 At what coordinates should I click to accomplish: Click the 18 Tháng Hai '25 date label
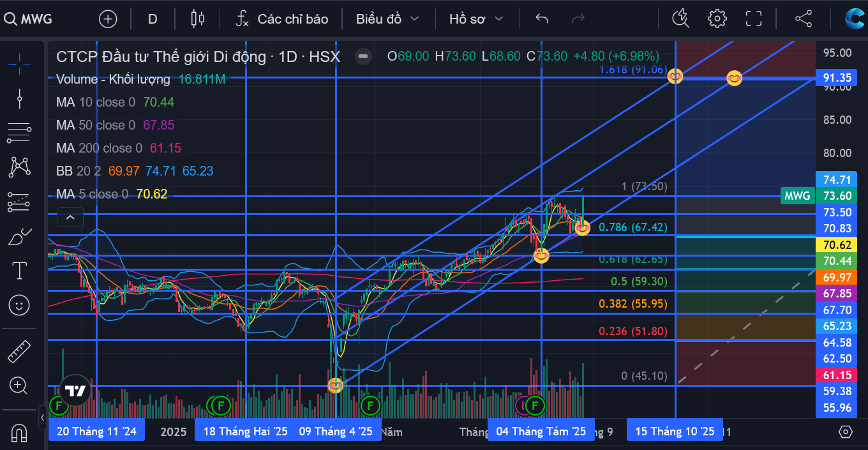[246, 431]
